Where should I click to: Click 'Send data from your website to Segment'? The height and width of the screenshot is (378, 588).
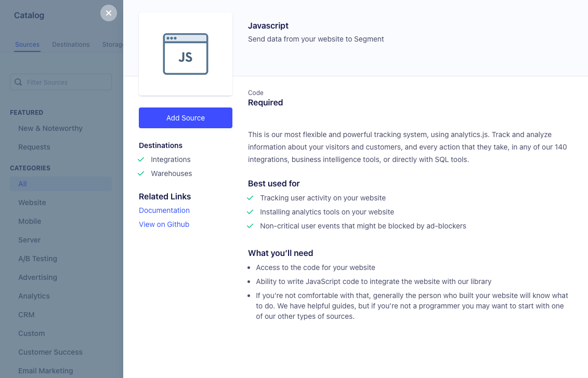[x=316, y=39]
